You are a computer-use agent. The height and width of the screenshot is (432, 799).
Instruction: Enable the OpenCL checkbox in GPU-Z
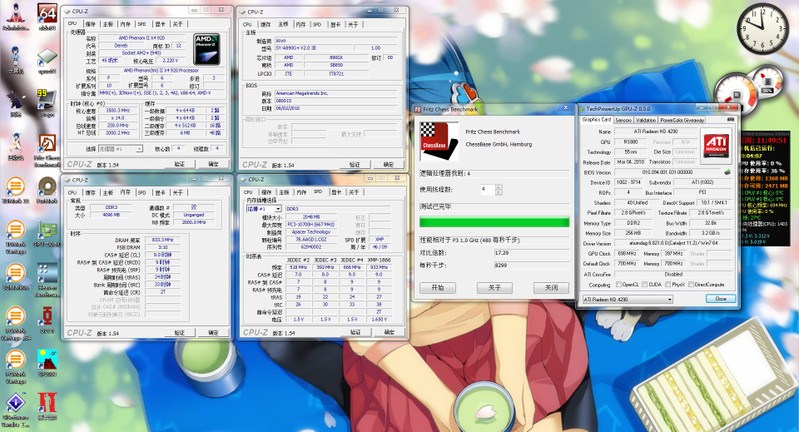619,284
